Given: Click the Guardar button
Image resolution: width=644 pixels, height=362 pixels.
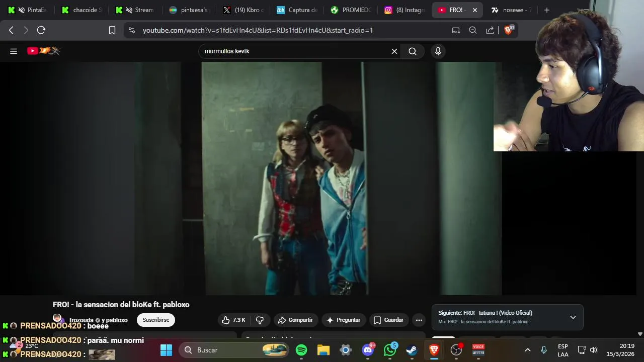Looking at the screenshot, I should tap(388, 320).
